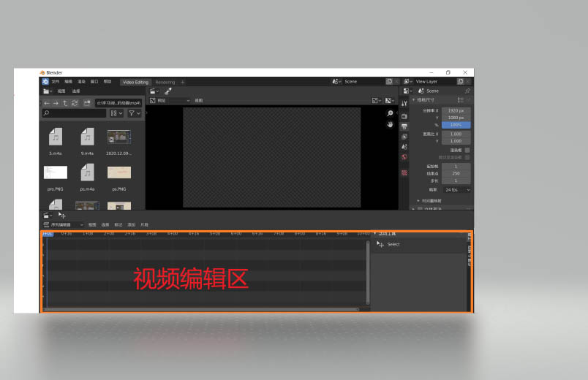
Task: Open the View Layer properties tab
Action: click(x=404, y=137)
